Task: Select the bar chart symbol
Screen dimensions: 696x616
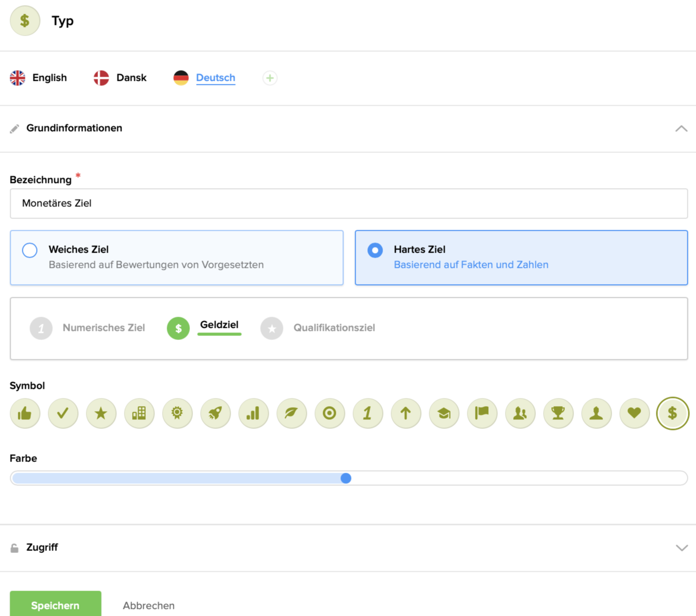Action: (254, 413)
